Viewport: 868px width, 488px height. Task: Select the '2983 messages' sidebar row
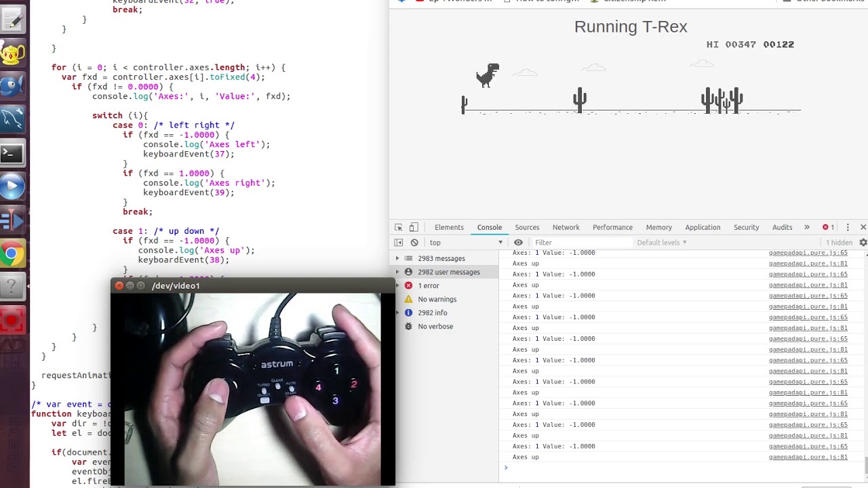point(445,258)
